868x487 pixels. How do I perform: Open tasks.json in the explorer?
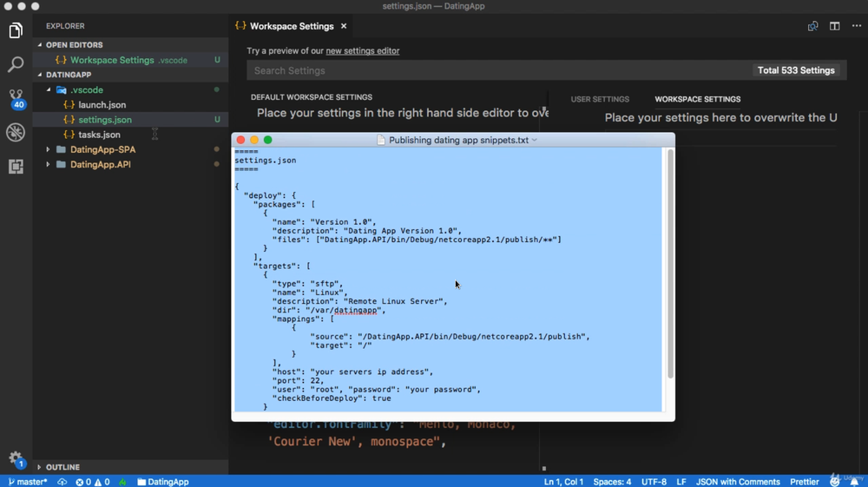(99, 135)
